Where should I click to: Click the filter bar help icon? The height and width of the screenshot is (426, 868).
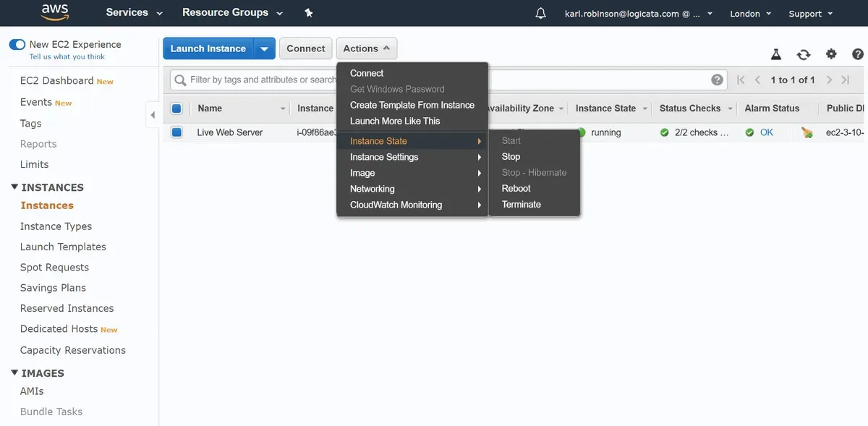(717, 80)
